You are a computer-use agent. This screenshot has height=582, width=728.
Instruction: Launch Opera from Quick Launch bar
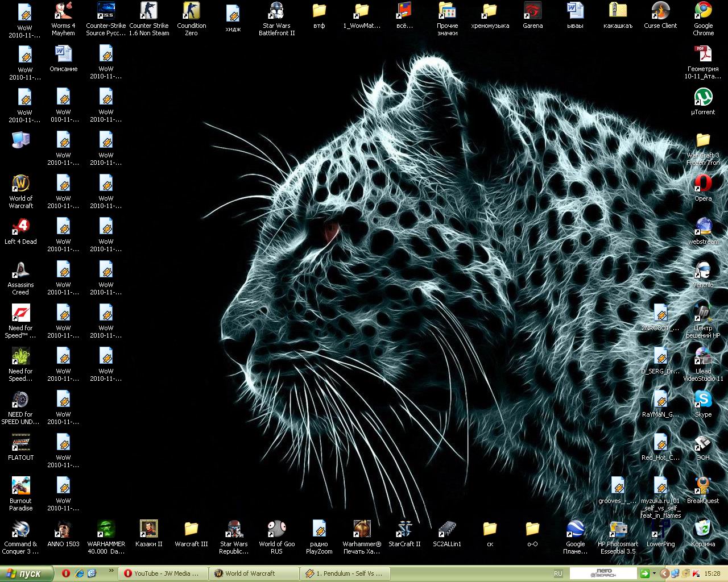66,573
